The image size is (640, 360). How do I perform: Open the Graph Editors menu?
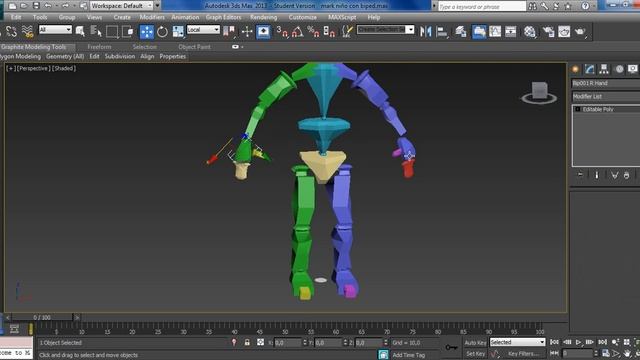(x=223, y=17)
